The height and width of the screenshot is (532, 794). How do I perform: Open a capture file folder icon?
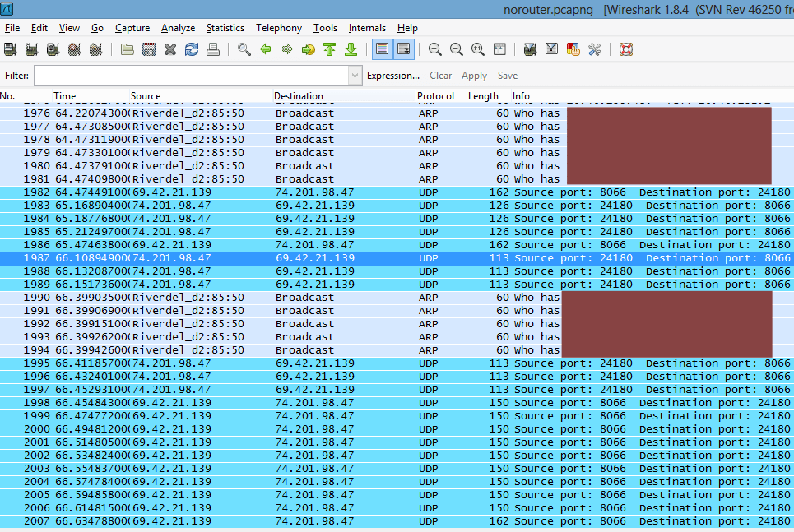[x=127, y=49]
